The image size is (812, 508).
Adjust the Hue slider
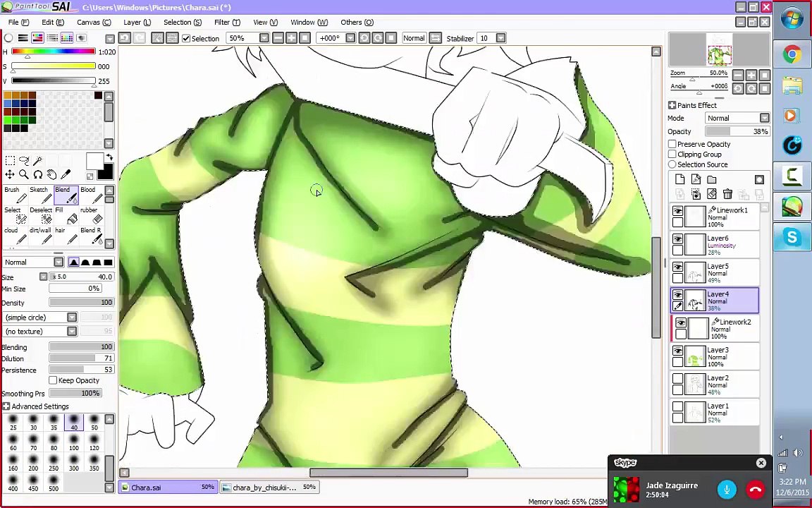pos(54,52)
